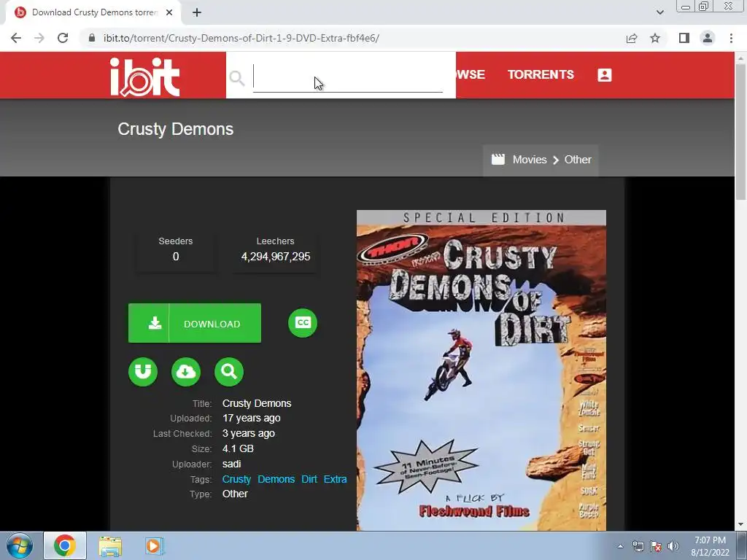Open the Movies category breadcrumb
This screenshot has height=560, width=747.
(530, 160)
